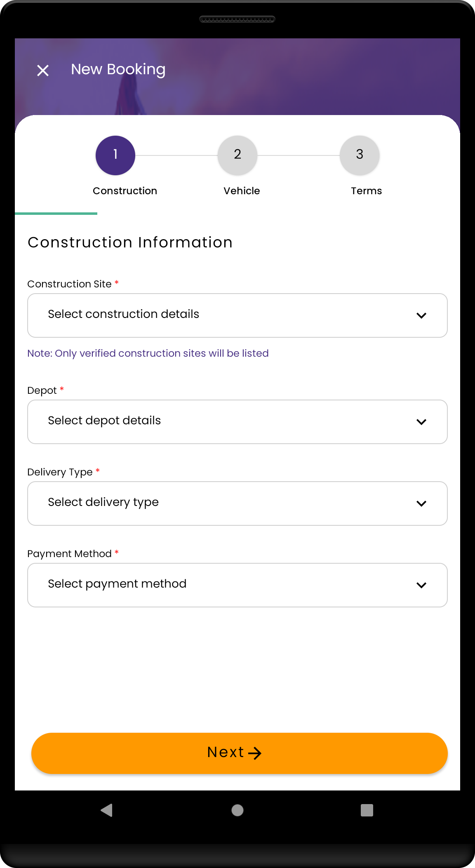Select the Terms step label
Screen dimensions: 475x868
tap(366, 191)
